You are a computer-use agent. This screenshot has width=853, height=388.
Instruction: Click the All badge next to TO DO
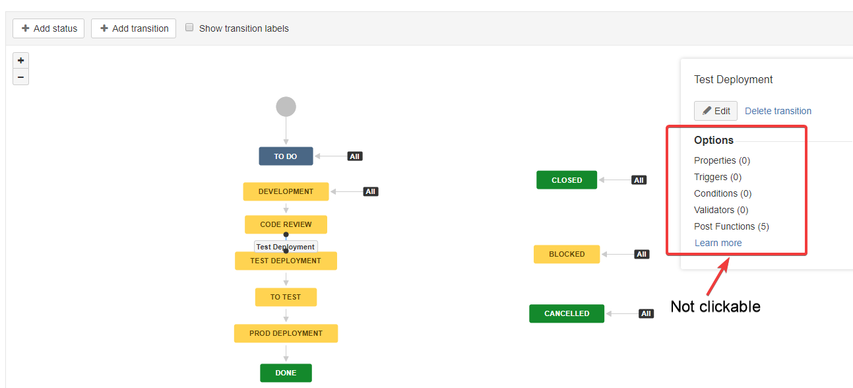pyautogui.click(x=355, y=156)
